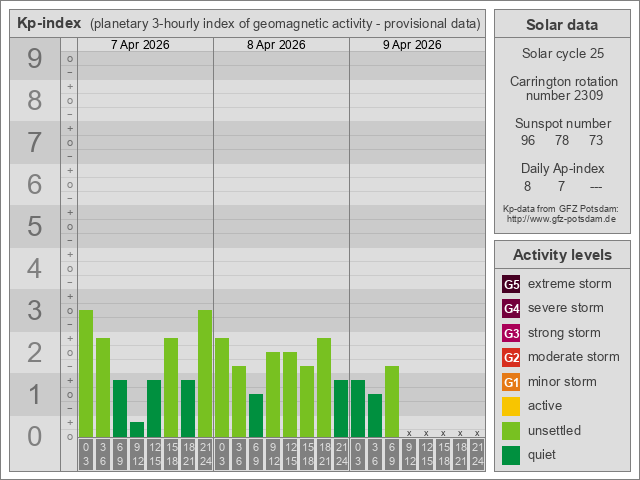Screen dimensions: 640x480
Task: Click the Solar data panel heading
Action: [561, 25]
